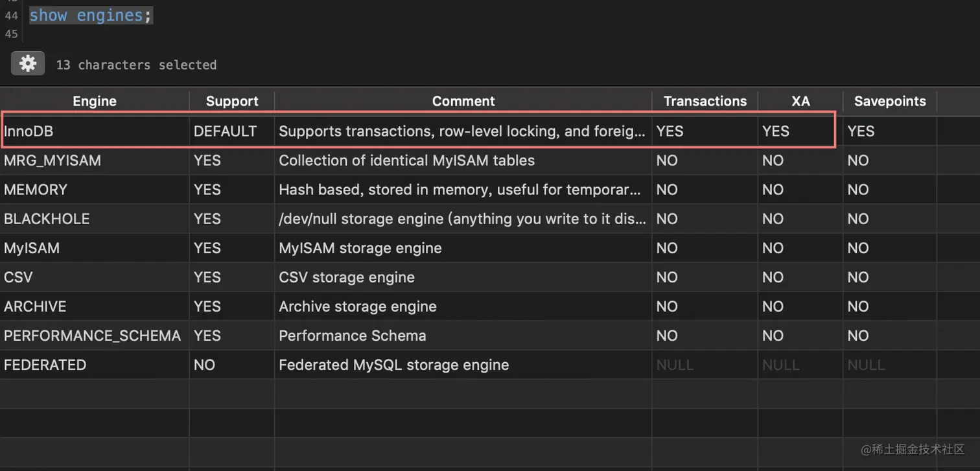Select the FEDERATED engine cell
The image size is (980, 471).
[95, 364]
